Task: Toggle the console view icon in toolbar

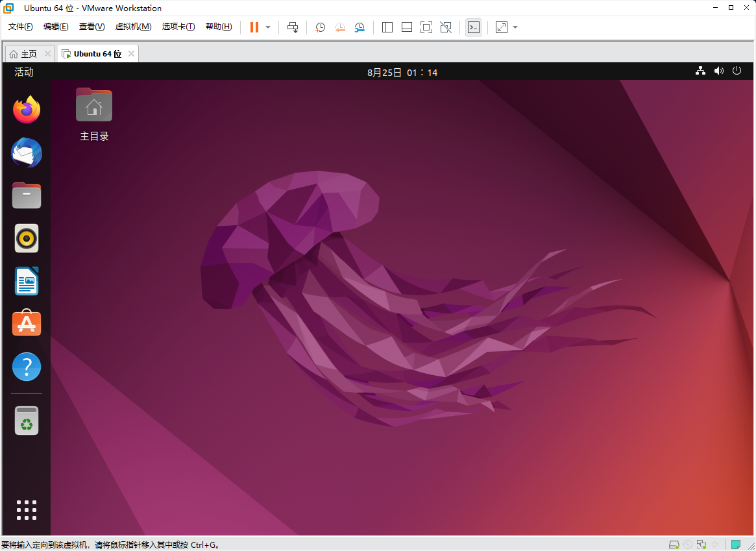Action: pos(474,27)
